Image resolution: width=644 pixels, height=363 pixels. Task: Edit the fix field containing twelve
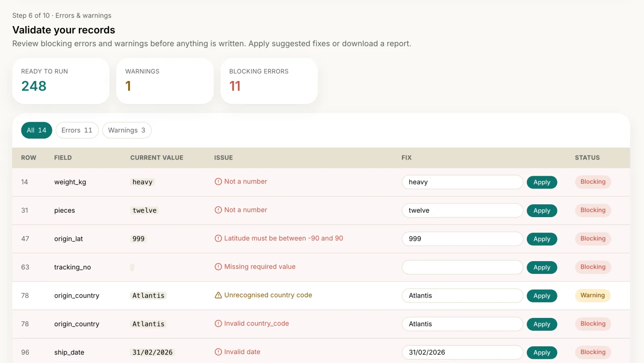click(x=462, y=210)
